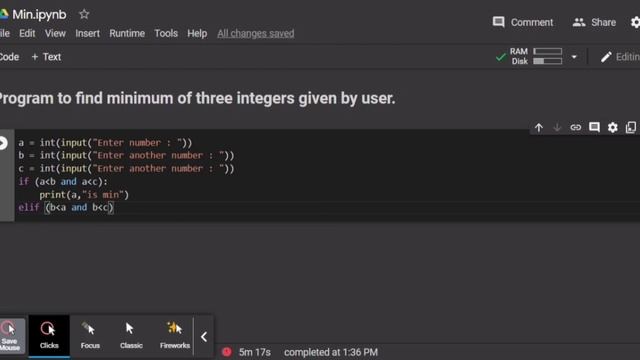This screenshot has width=640, height=360.
Task: Mirror cell in tab icon
Action: [x=631, y=127]
